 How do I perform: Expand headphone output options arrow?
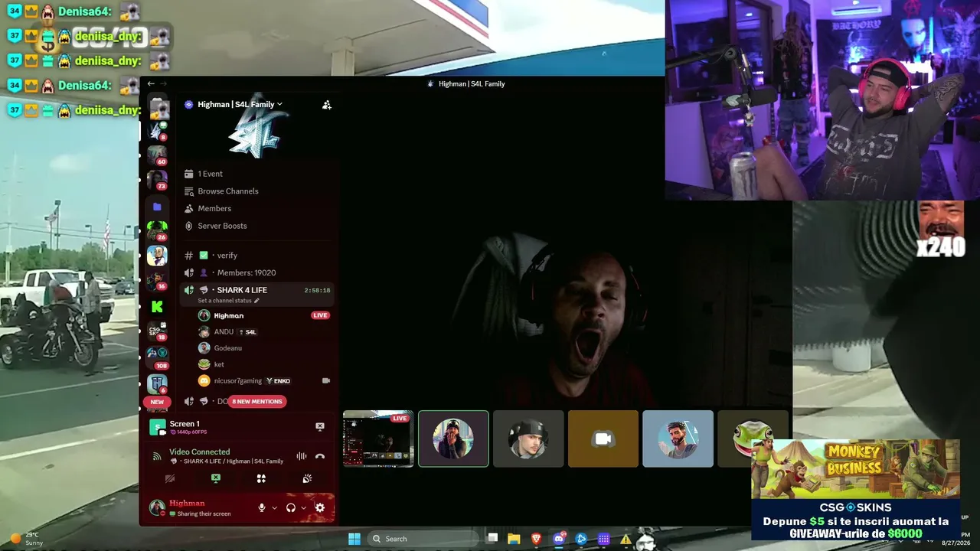[x=304, y=508]
